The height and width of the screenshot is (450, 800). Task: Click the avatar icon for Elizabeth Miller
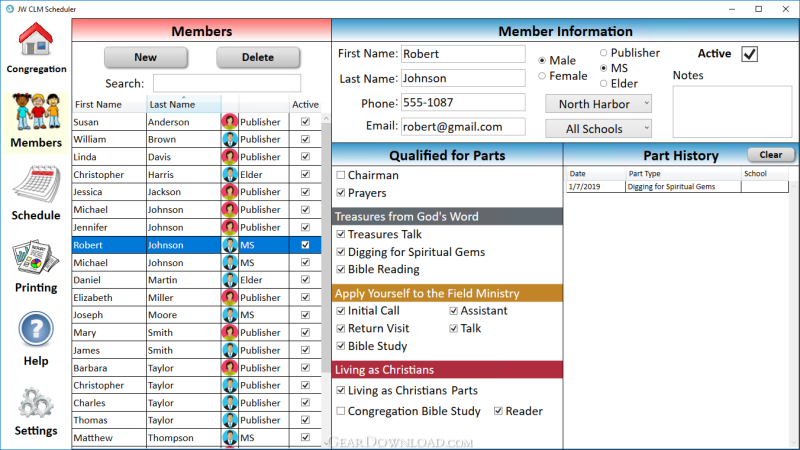(230, 297)
